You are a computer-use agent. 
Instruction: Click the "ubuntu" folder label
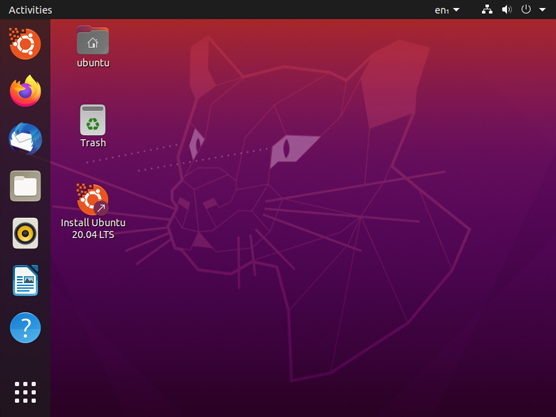[93, 63]
